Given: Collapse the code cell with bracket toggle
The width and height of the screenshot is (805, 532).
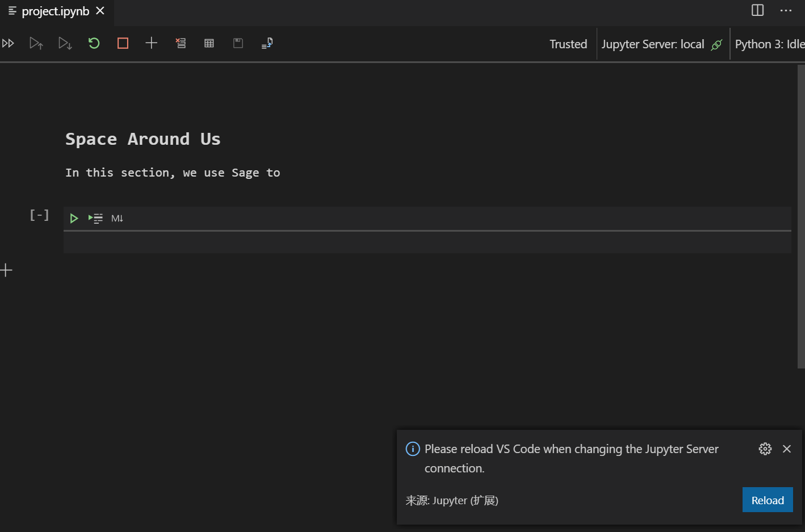Looking at the screenshot, I should click(x=39, y=215).
